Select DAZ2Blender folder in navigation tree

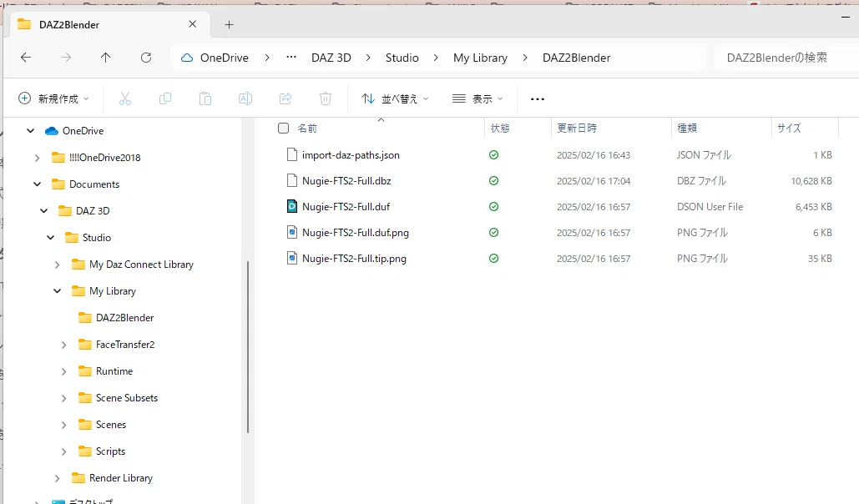point(125,318)
